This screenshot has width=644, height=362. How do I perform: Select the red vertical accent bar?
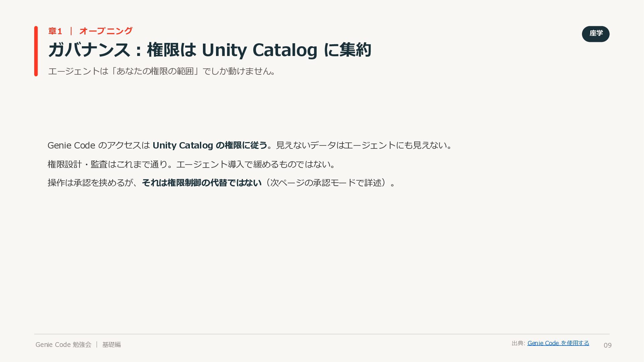tap(36, 51)
